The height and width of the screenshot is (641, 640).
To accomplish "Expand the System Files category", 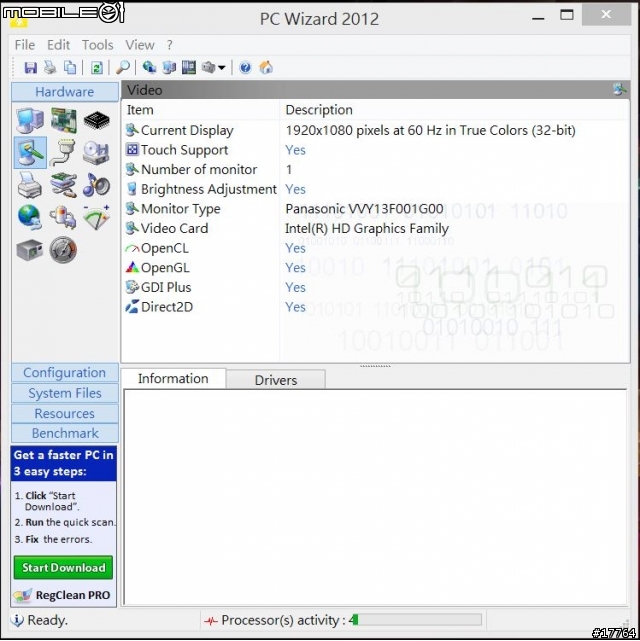I will point(65,393).
